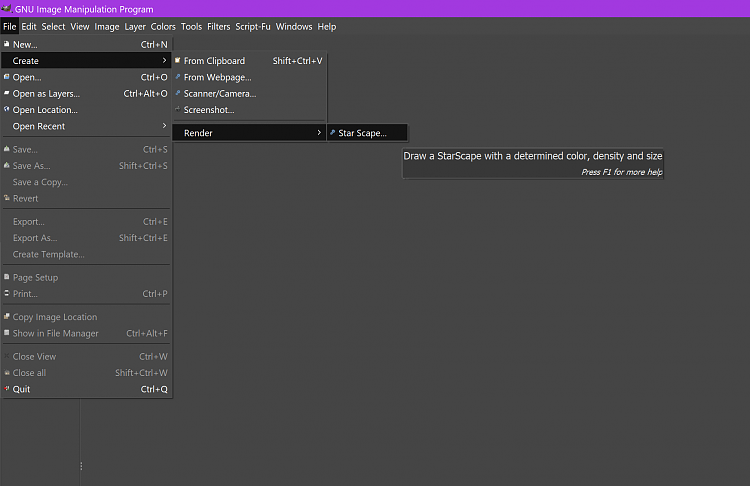This screenshot has width=750, height=486.
Task: Open the Edit menu
Action: (x=29, y=27)
